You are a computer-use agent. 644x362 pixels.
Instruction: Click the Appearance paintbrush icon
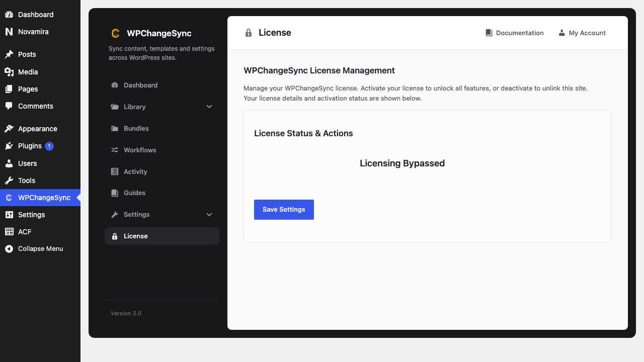[x=9, y=129]
